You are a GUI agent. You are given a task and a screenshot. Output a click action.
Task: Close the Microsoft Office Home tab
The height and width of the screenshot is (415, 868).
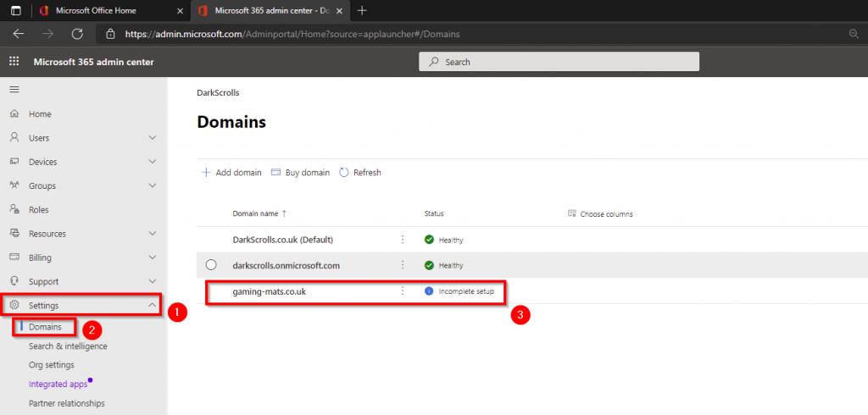[x=180, y=10]
